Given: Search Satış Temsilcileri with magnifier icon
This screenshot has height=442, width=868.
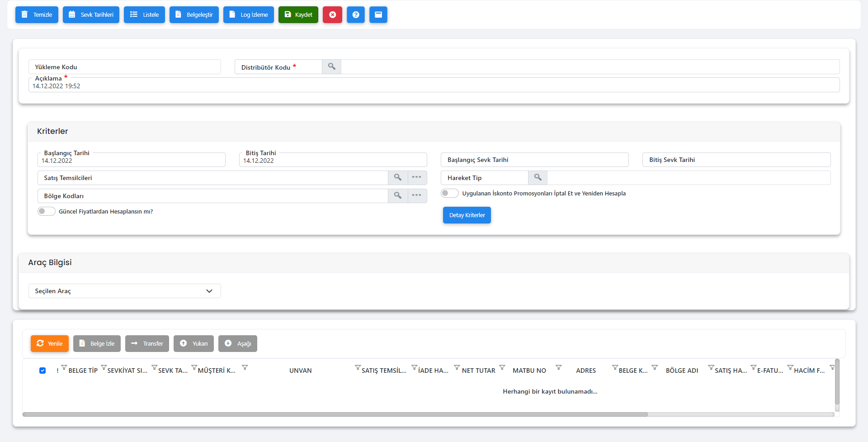Looking at the screenshot, I should 397,178.
